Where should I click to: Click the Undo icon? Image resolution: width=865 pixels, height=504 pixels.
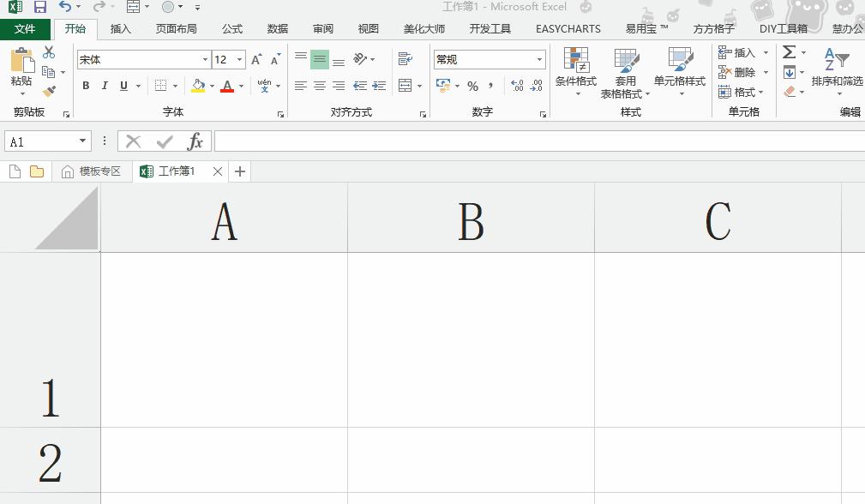pos(64,7)
